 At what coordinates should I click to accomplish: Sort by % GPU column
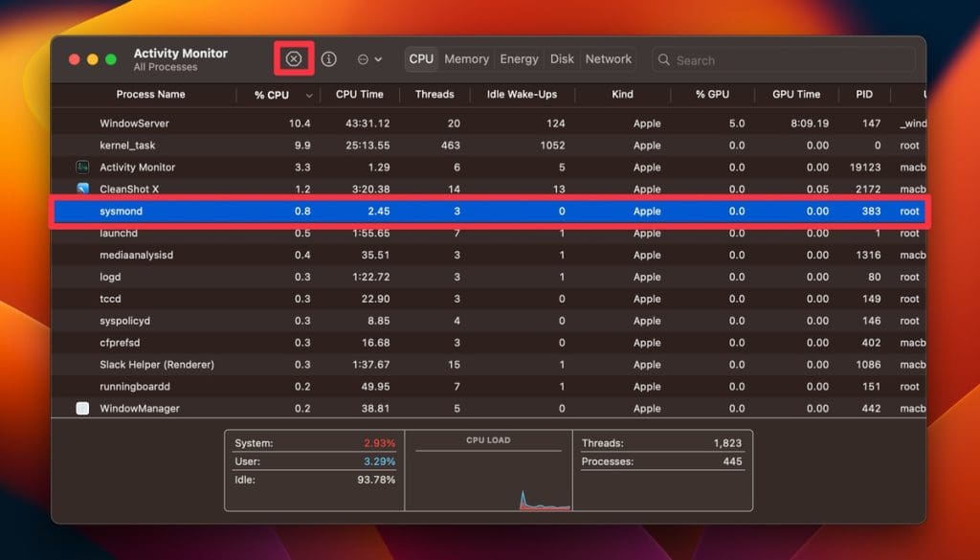(x=712, y=95)
